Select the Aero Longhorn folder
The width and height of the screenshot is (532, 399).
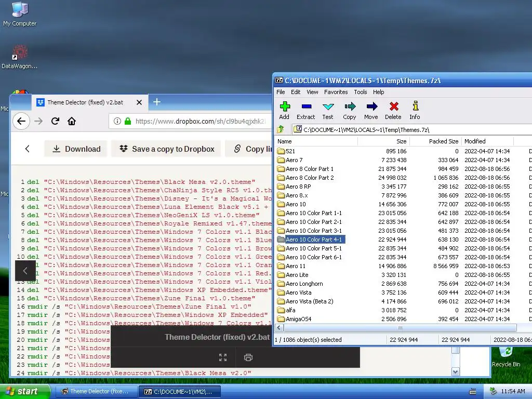(300, 283)
